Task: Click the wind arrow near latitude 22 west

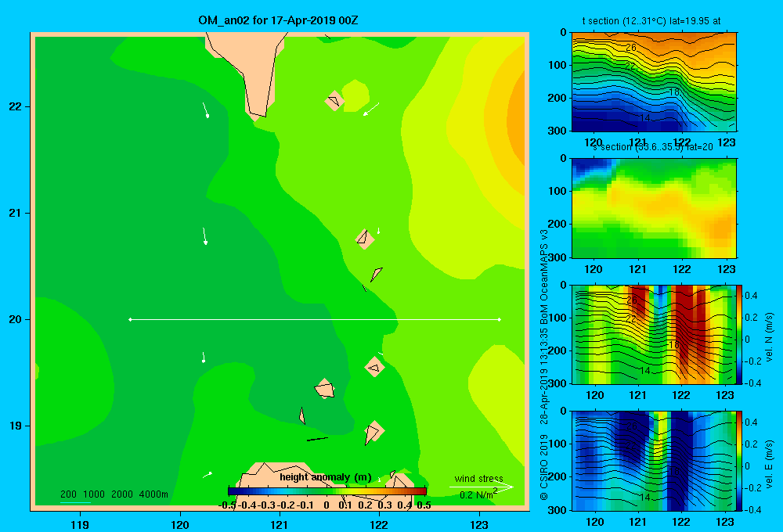Action: (x=205, y=110)
